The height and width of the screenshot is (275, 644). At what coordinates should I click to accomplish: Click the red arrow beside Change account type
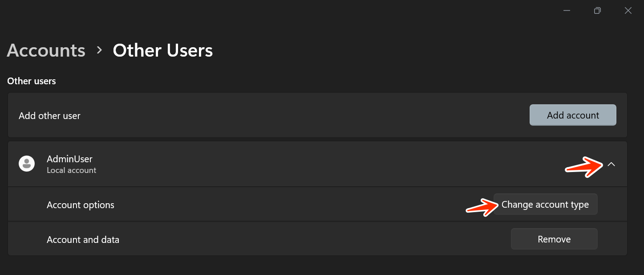click(x=482, y=207)
